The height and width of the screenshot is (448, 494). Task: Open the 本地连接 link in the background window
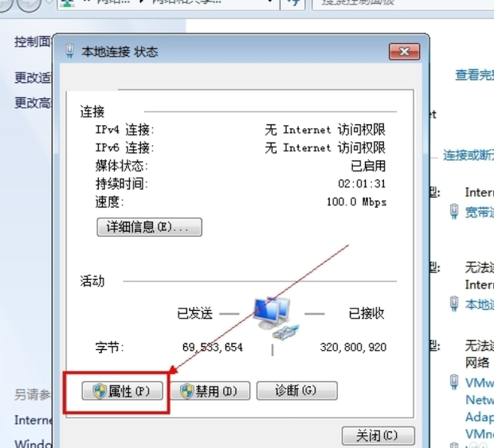click(x=480, y=305)
